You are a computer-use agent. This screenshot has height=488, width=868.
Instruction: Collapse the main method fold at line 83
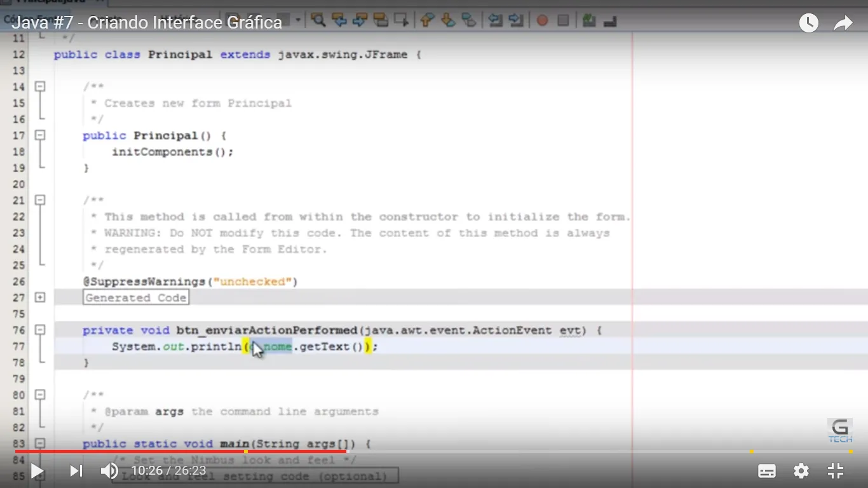40,444
